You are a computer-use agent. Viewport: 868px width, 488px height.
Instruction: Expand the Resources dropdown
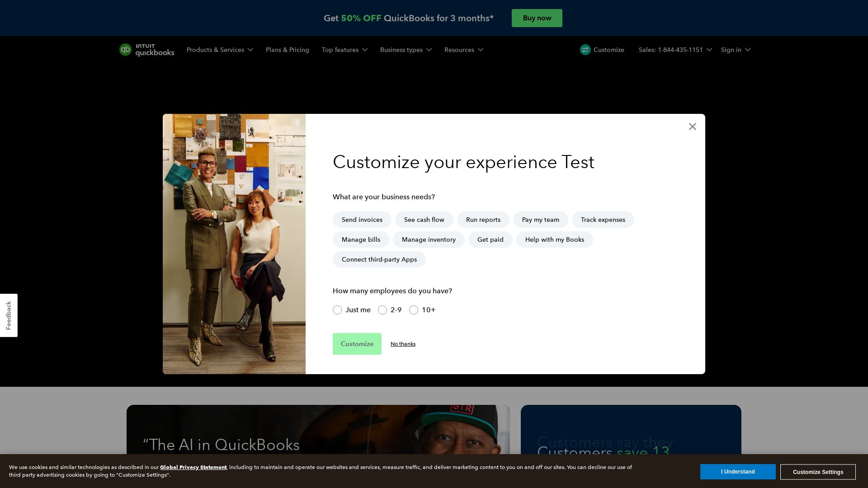464,50
